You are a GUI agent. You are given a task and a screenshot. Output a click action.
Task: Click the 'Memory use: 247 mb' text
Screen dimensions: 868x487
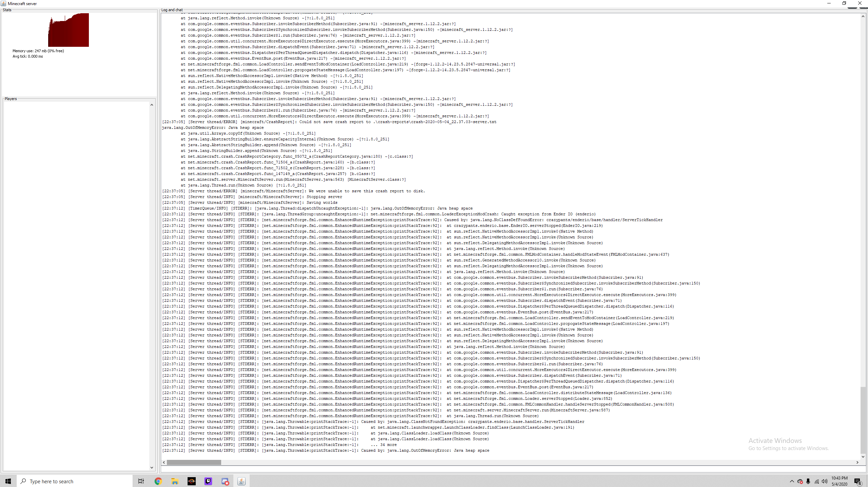click(x=38, y=51)
